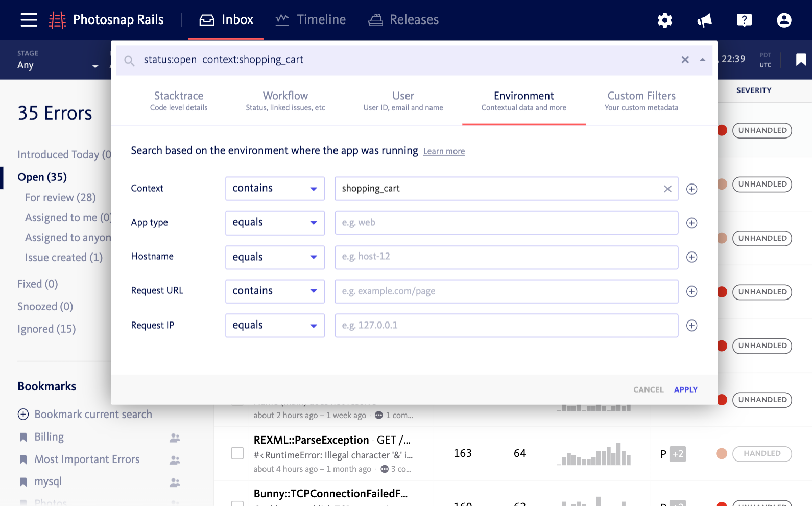Image resolution: width=812 pixels, height=506 pixels.
Task: Open Context operator dropdown set to contains
Action: pyautogui.click(x=275, y=189)
